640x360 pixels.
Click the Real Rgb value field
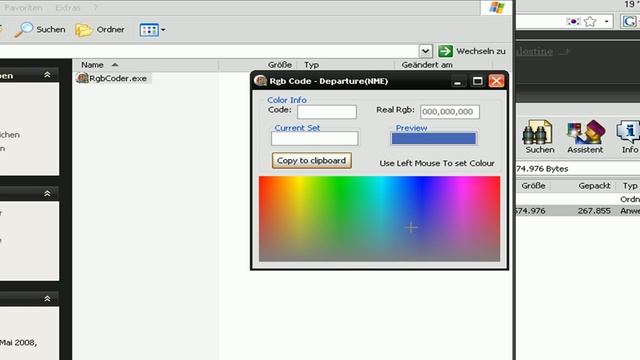point(450,112)
